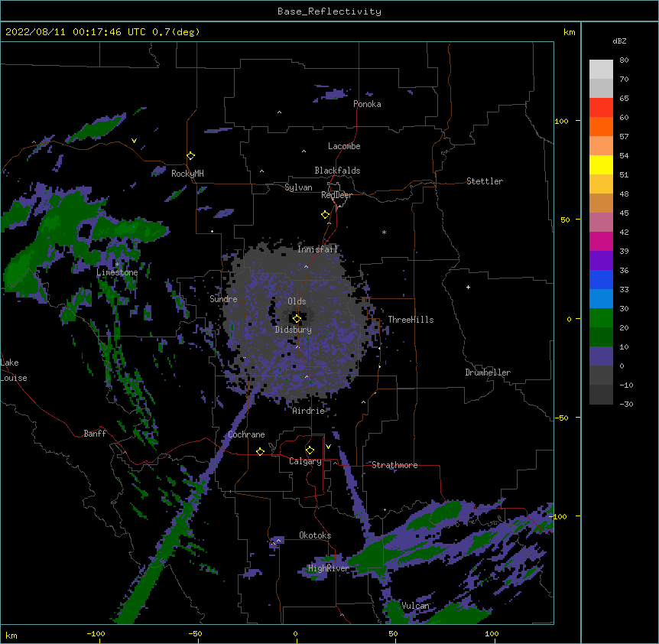
Task: Click the RockyMH city label
Action: (x=187, y=174)
